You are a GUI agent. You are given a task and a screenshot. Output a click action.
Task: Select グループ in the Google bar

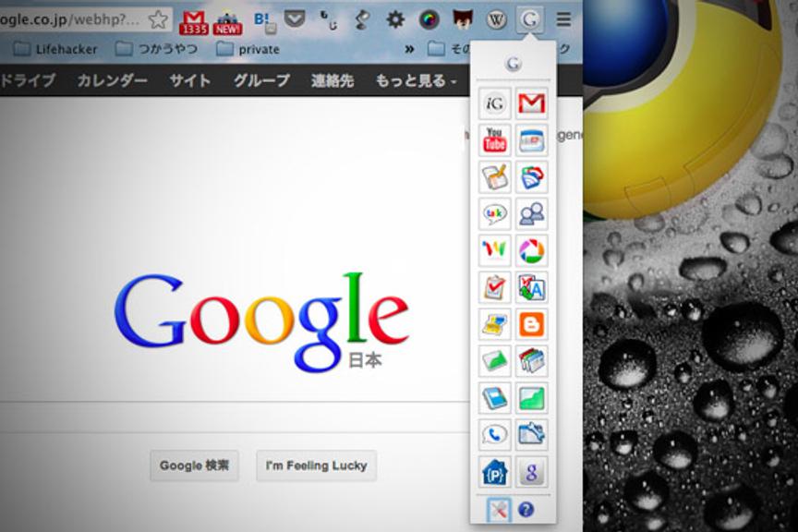click(x=261, y=80)
